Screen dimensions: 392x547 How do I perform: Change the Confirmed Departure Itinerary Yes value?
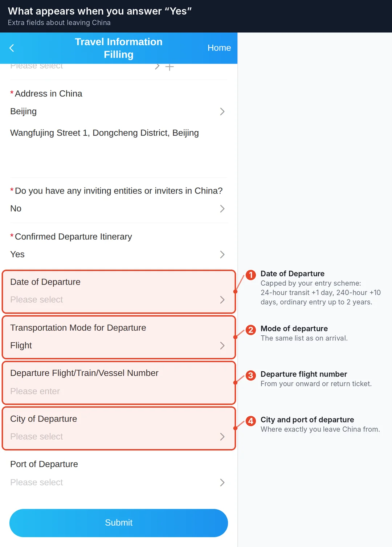(119, 254)
